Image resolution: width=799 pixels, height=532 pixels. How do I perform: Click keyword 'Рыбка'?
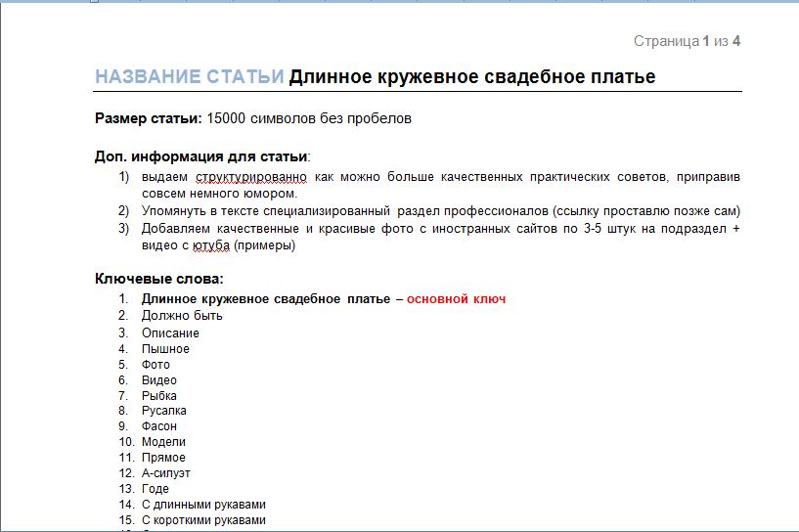point(159,396)
